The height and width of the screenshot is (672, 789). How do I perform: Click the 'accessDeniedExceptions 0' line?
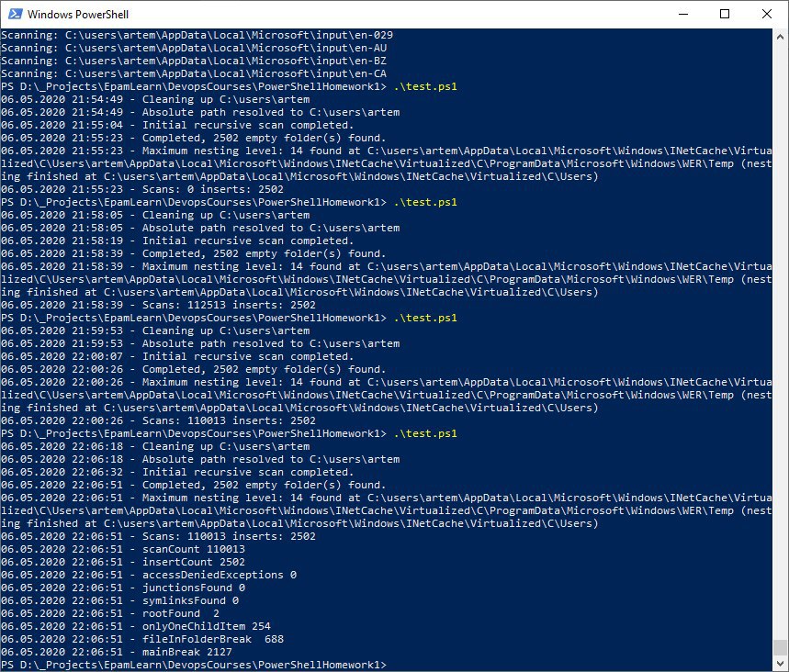pos(149,575)
